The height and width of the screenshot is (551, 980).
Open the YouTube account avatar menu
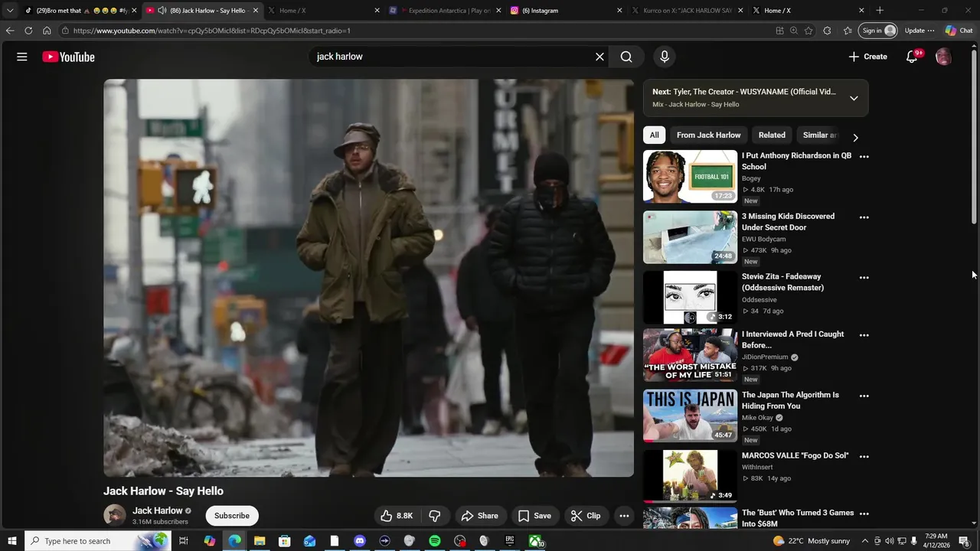tap(943, 57)
